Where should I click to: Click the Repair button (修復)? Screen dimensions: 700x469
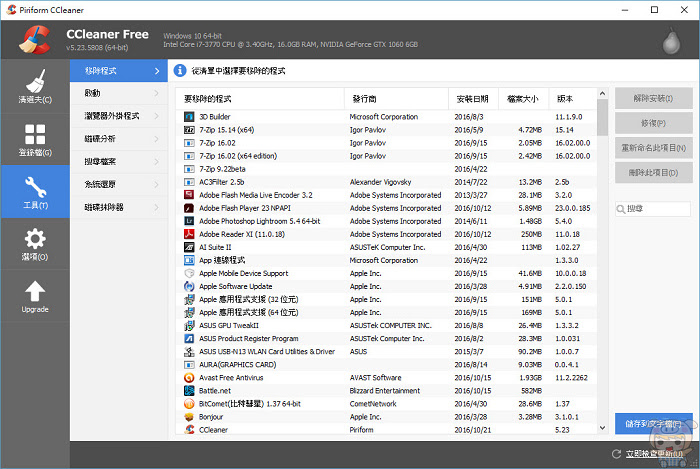point(654,123)
